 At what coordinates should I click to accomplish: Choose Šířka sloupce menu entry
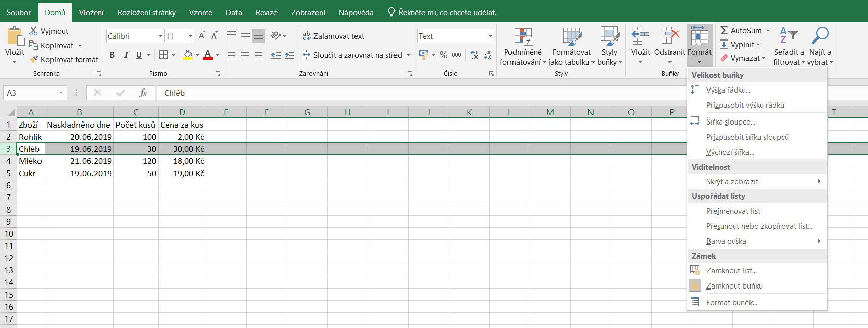point(757,121)
